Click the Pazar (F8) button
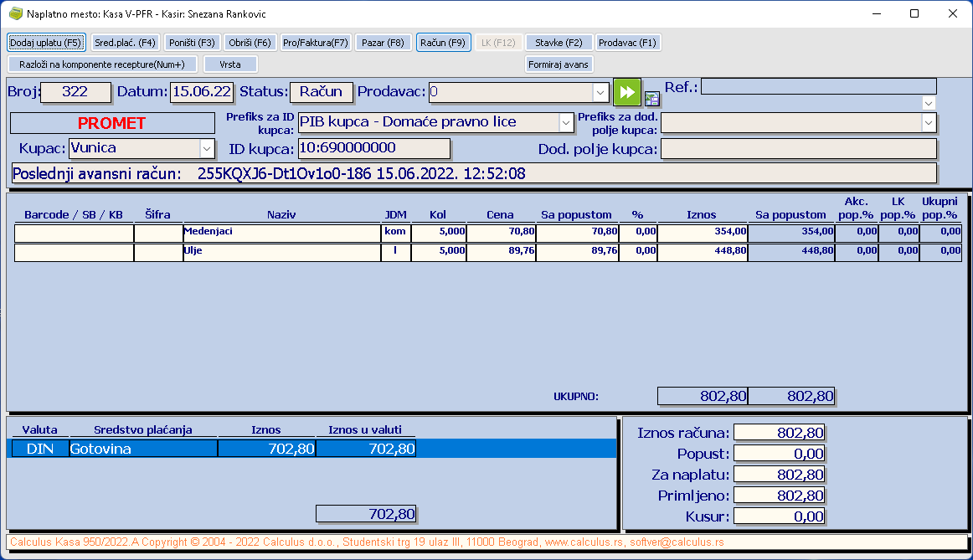The image size is (973, 560). (x=383, y=43)
